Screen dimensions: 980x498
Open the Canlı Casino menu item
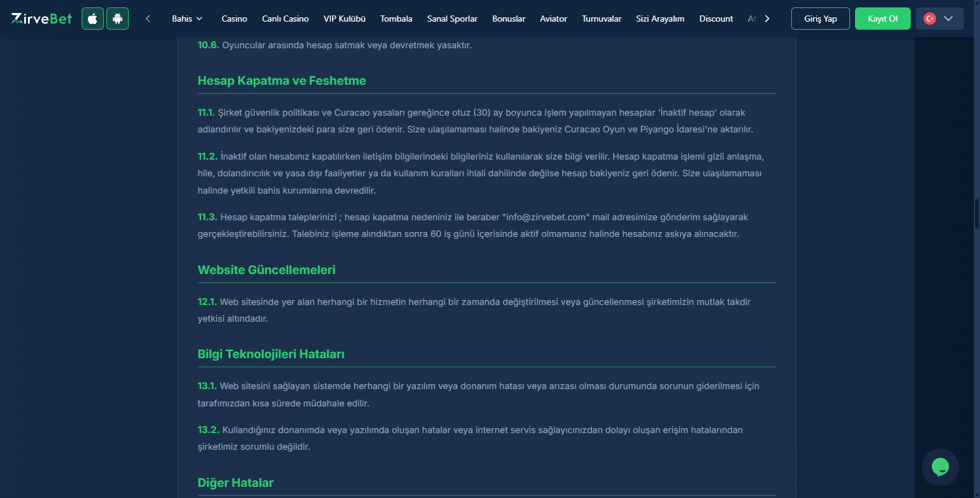click(x=285, y=19)
